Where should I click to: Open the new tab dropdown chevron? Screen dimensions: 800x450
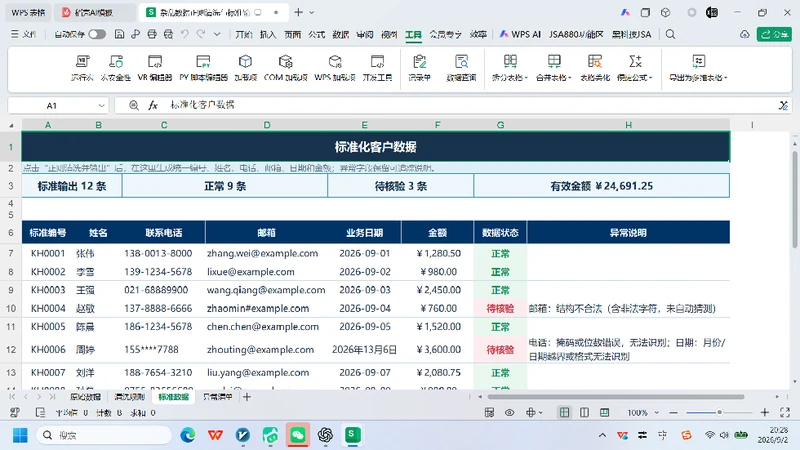(x=312, y=12)
